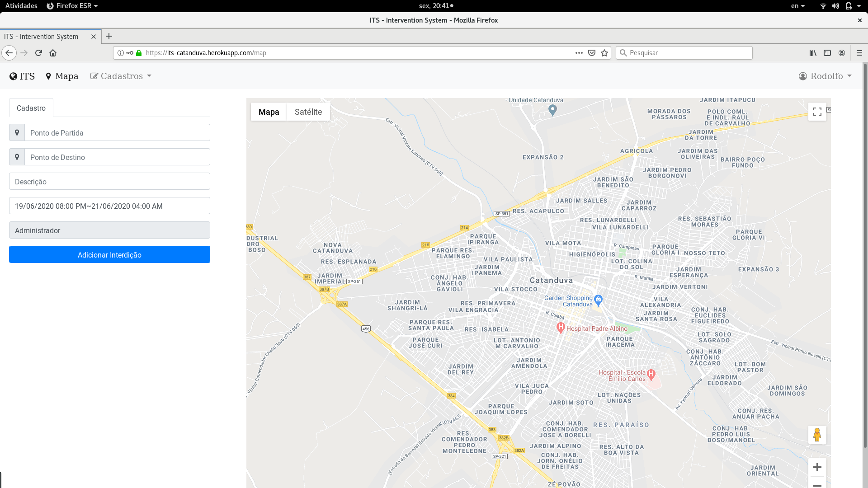Focus the Ponto de Partida field
The height and width of the screenshot is (488, 868).
point(117,133)
